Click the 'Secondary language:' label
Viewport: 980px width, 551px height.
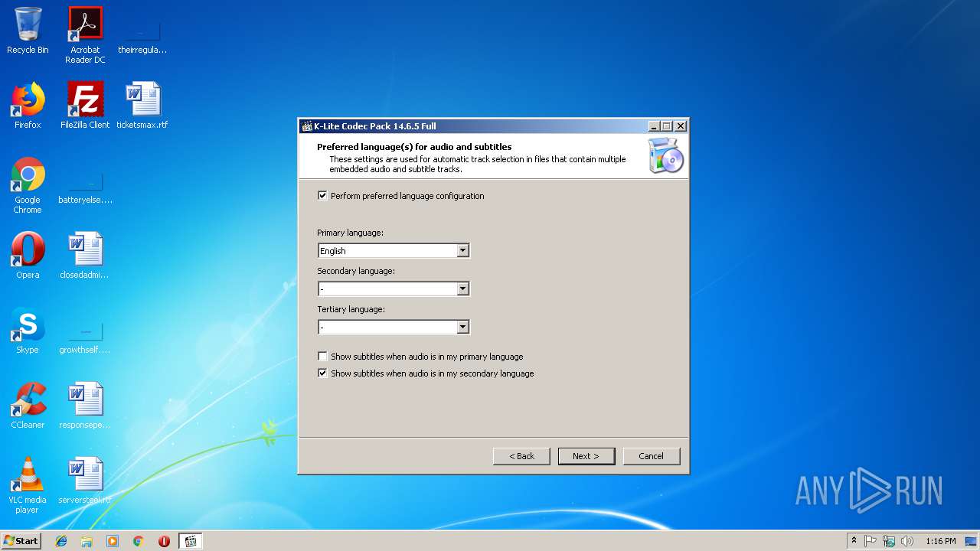pos(356,271)
